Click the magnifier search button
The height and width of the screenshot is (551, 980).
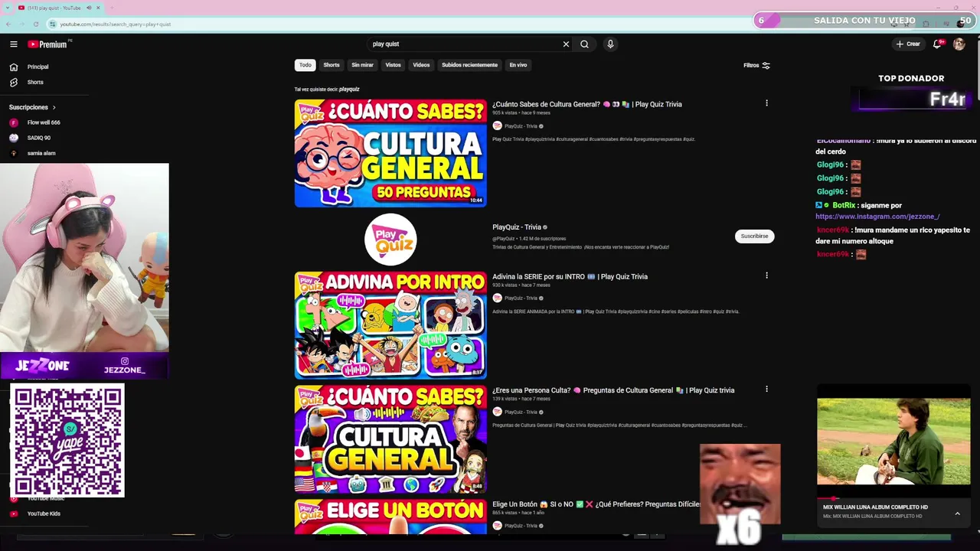point(584,44)
